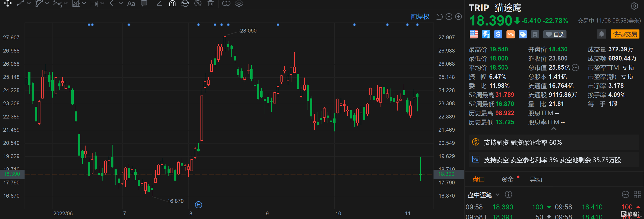Toggle hide all drawings eye icon
Image resolution: width=644 pixels, height=219 pixels.
pos(198,3)
